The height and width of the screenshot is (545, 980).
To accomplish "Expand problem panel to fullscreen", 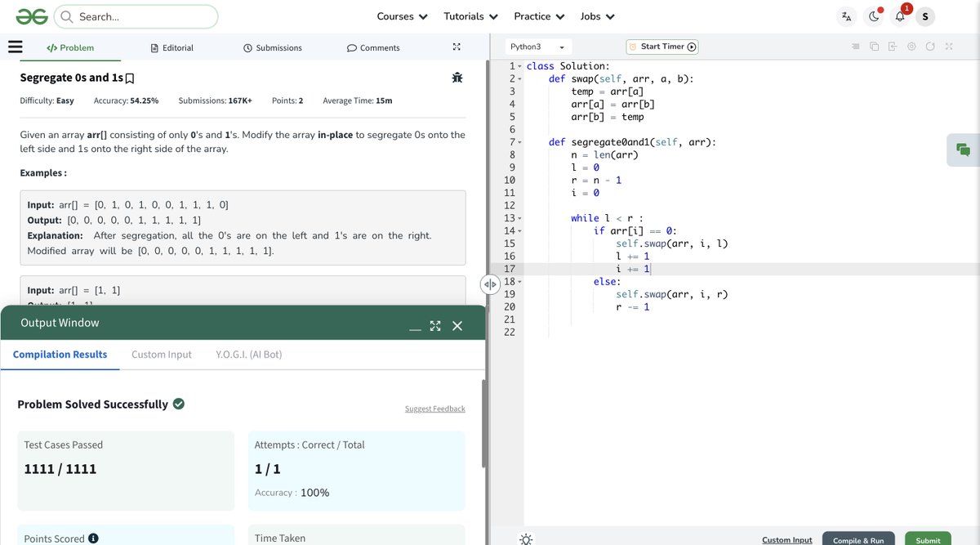I will (457, 47).
